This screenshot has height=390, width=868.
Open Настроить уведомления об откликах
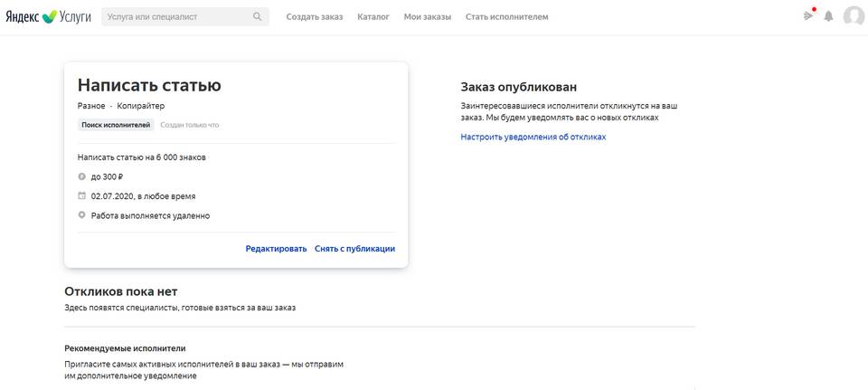tap(533, 137)
